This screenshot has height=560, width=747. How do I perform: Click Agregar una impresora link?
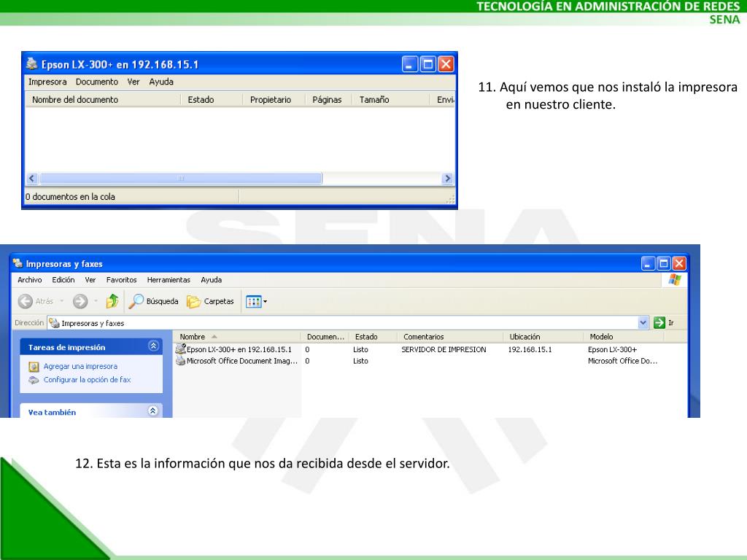point(80,366)
